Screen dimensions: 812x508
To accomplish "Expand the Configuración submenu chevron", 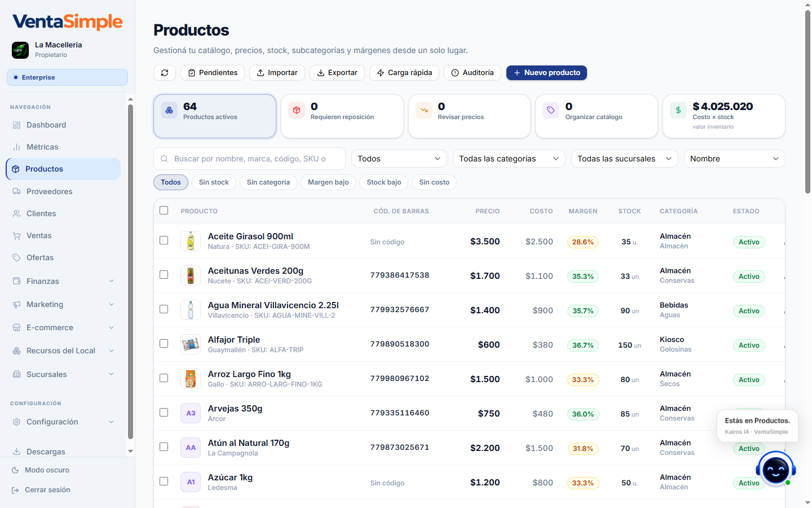I will pos(111,422).
